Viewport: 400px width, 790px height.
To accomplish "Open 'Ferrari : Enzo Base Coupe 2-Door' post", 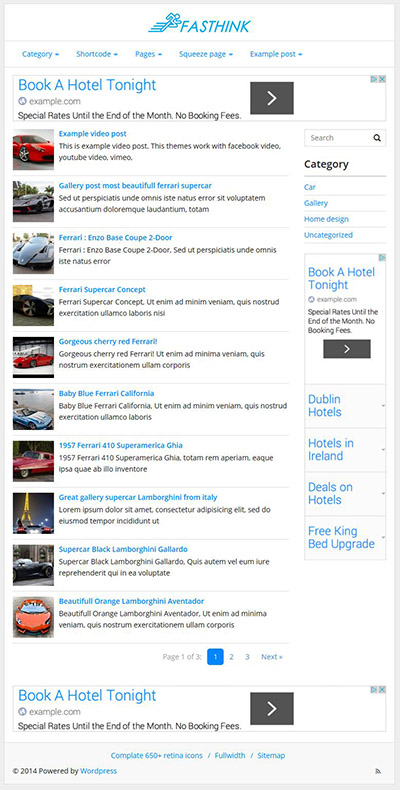I will [115, 238].
